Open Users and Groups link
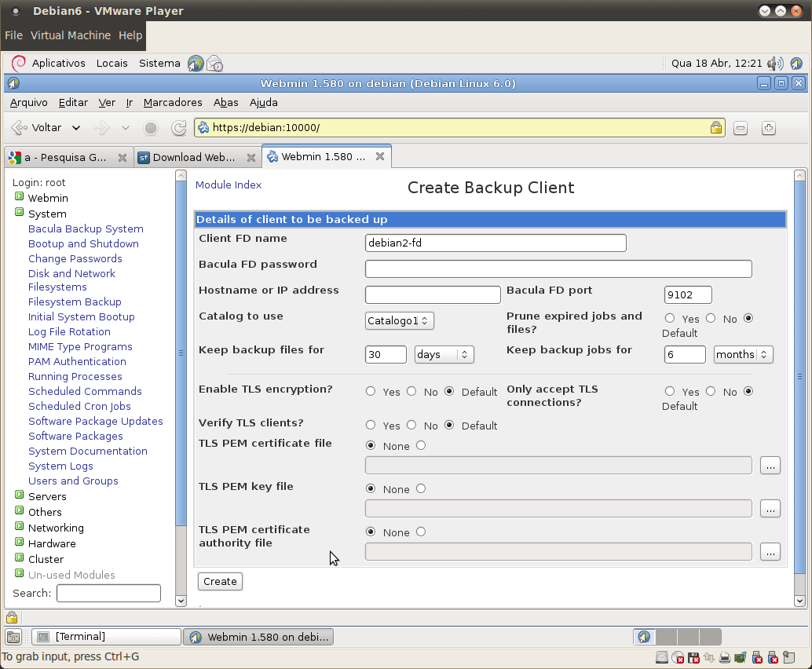 pyautogui.click(x=73, y=481)
